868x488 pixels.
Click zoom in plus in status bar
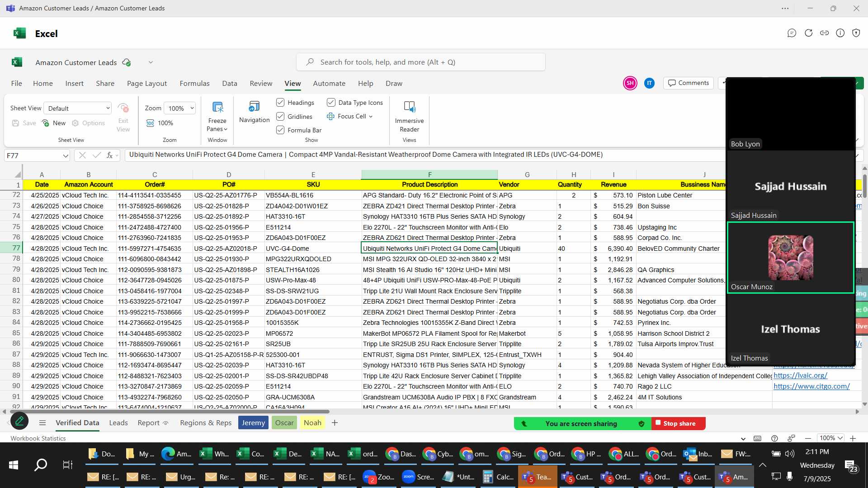853,438
